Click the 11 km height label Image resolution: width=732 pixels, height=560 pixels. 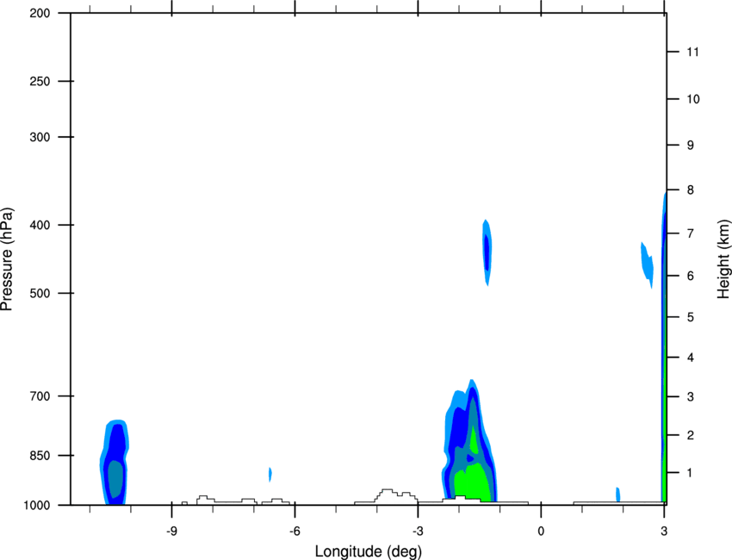(692, 52)
